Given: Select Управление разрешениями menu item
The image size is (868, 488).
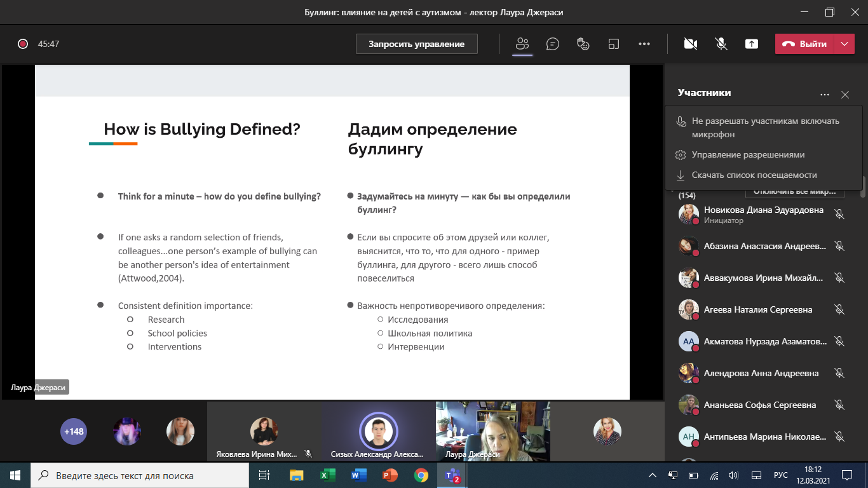Looking at the screenshot, I should pyautogui.click(x=748, y=154).
